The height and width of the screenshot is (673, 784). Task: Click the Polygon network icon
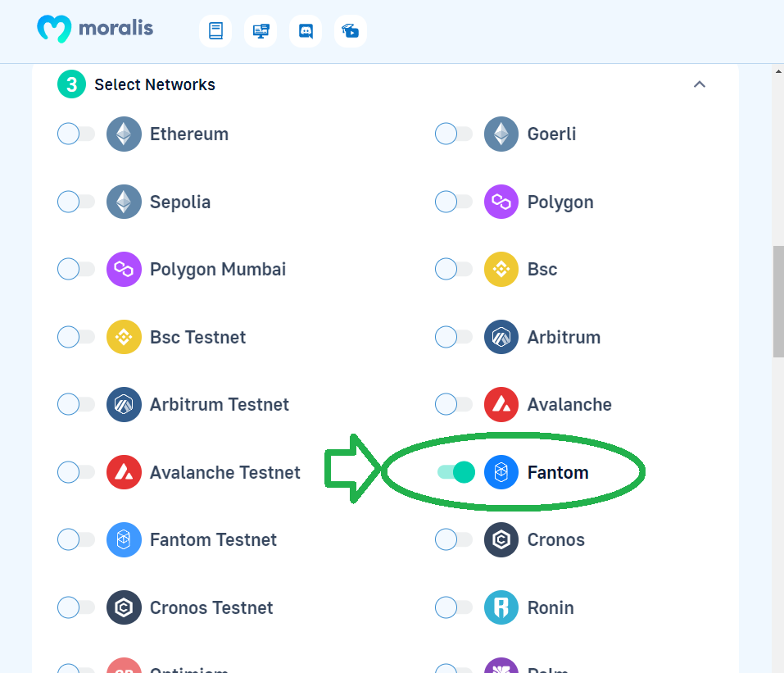click(x=501, y=202)
